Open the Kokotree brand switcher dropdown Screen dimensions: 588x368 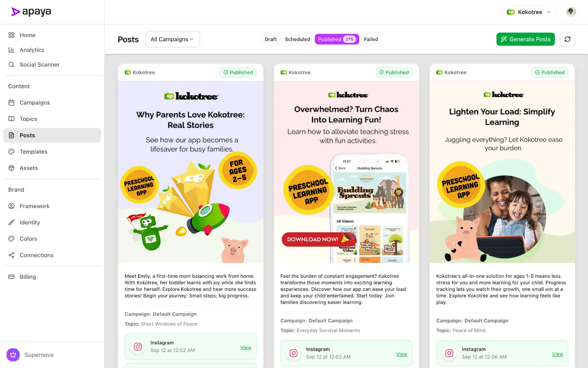(x=529, y=12)
